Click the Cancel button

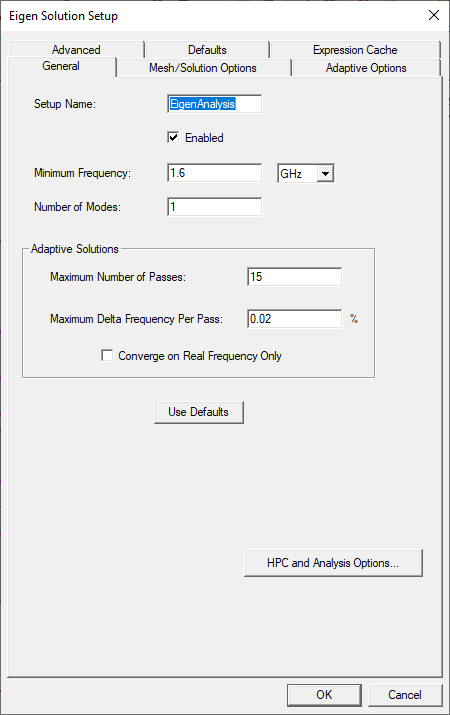[405, 695]
